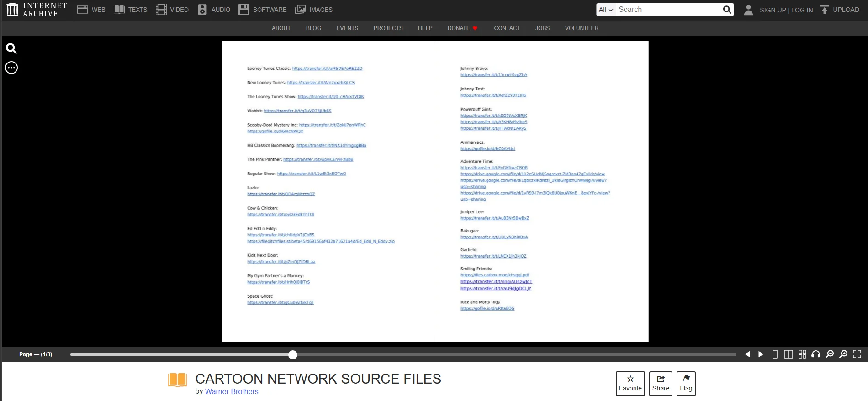Click the Upload button

[x=840, y=10]
